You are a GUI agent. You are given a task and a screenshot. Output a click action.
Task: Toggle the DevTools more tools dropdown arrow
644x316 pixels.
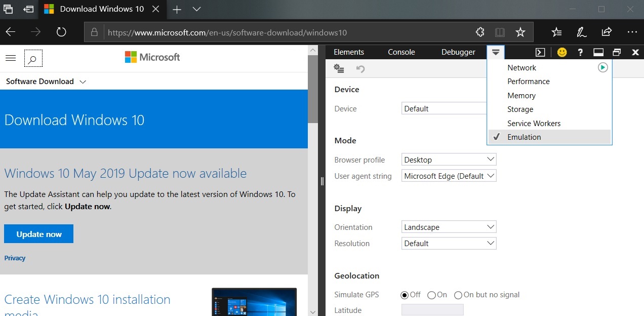point(496,52)
